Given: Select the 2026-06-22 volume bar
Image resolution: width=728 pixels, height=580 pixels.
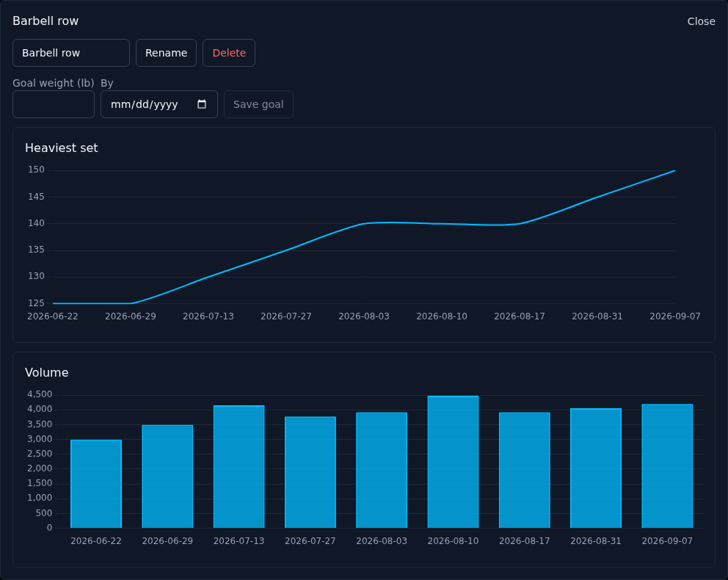Looking at the screenshot, I should (96, 484).
